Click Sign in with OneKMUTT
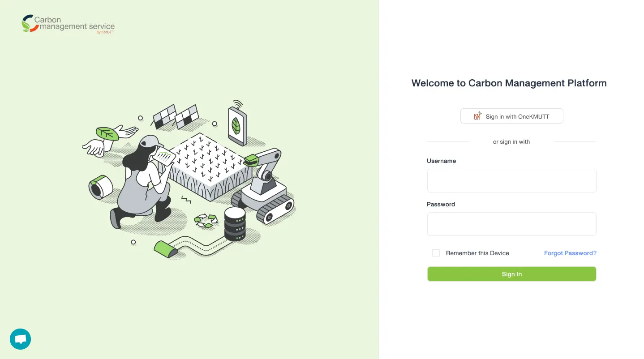Screen dimensions: 644x359 pos(511,116)
